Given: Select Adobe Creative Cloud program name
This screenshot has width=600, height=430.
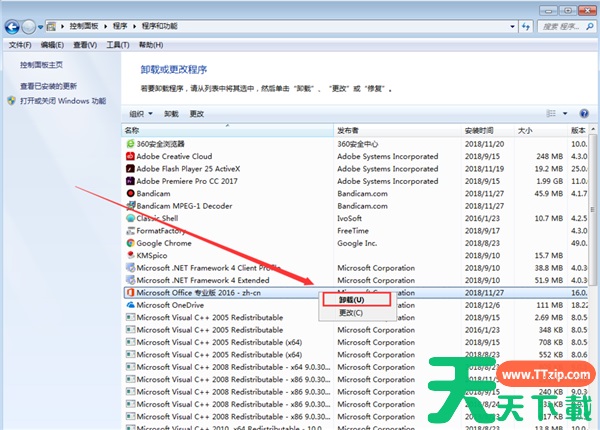Looking at the screenshot, I should [x=174, y=156].
